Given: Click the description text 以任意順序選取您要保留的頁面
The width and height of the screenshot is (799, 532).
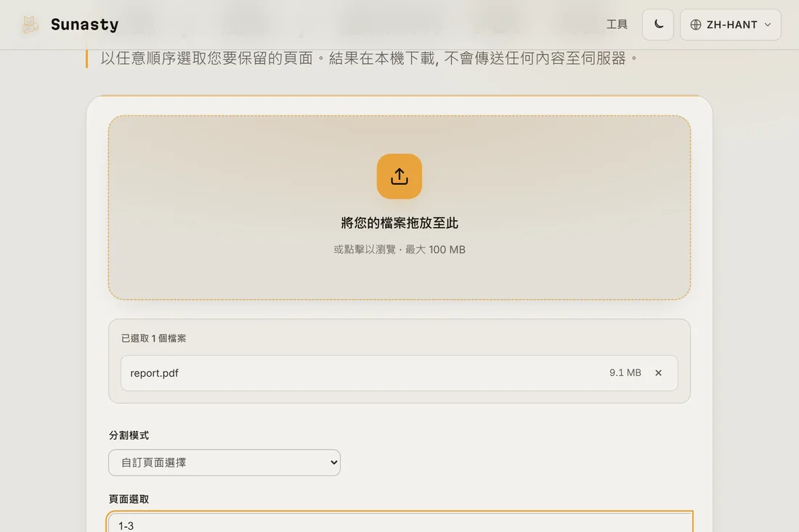Looking at the screenshot, I should point(206,58).
